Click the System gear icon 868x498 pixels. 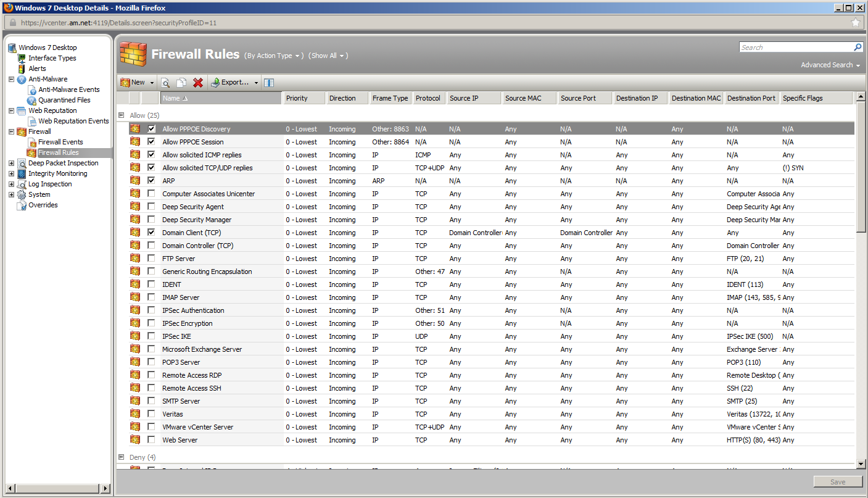pos(22,194)
